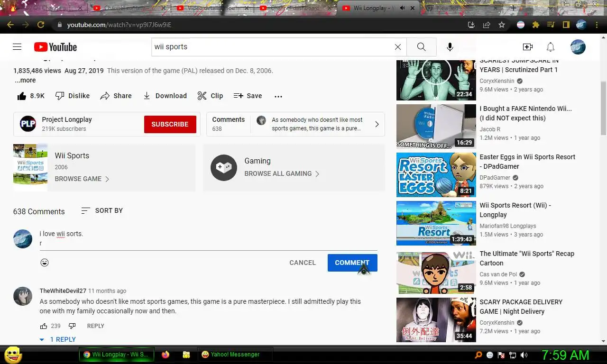Screen dimensions: 607x364
Task: Cancel the comment draft
Action: coord(303,263)
